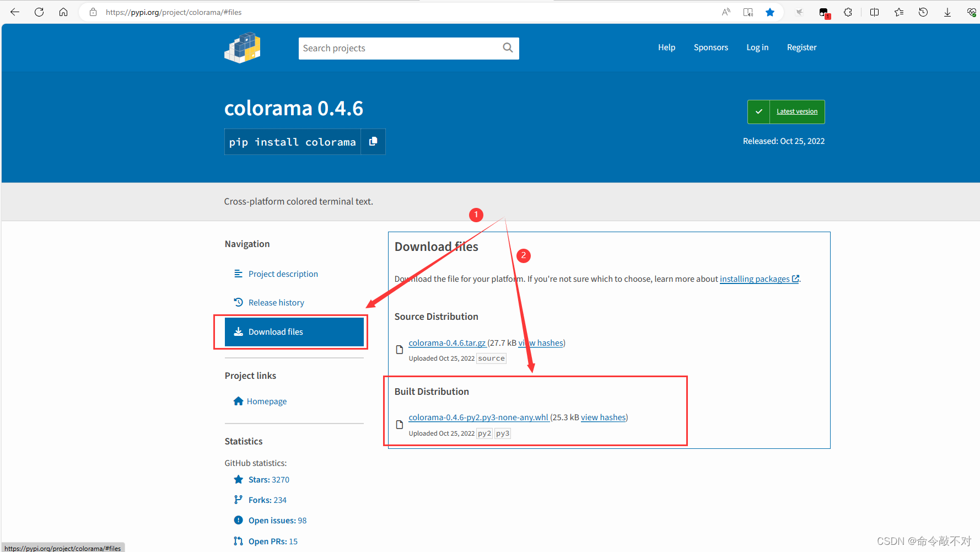
Task: Open the Forks: 234 link
Action: [x=267, y=500]
